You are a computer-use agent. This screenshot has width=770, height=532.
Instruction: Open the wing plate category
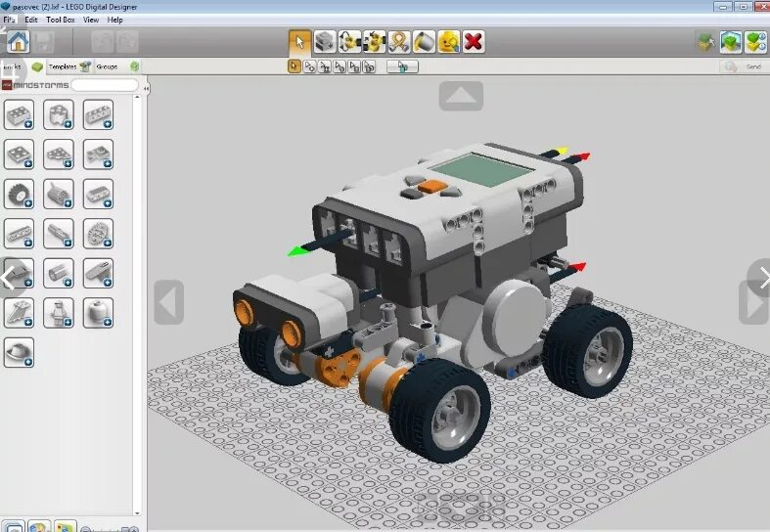(19, 313)
